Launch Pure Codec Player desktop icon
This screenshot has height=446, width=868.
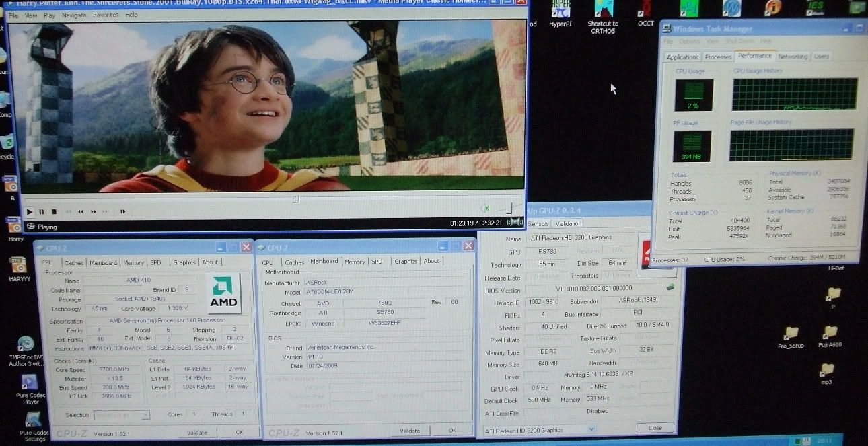coord(30,389)
